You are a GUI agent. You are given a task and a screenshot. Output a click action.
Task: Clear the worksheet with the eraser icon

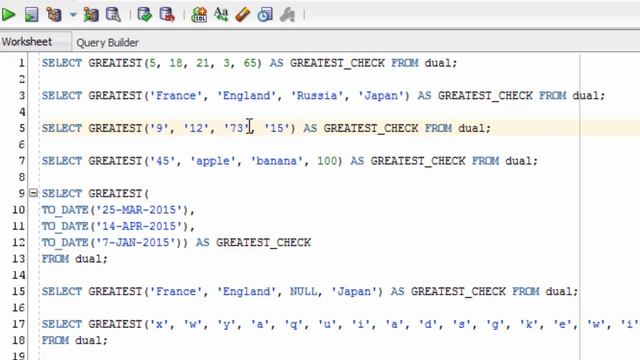click(243, 15)
